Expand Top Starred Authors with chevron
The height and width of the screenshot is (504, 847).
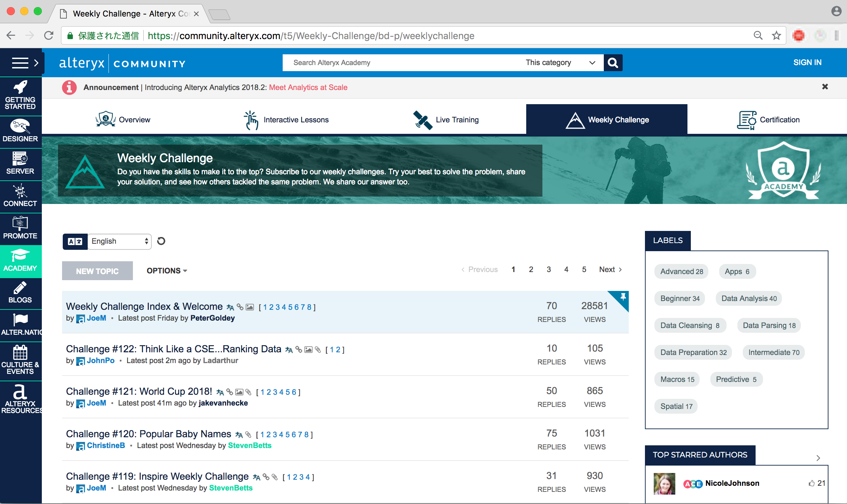[x=818, y=458]
